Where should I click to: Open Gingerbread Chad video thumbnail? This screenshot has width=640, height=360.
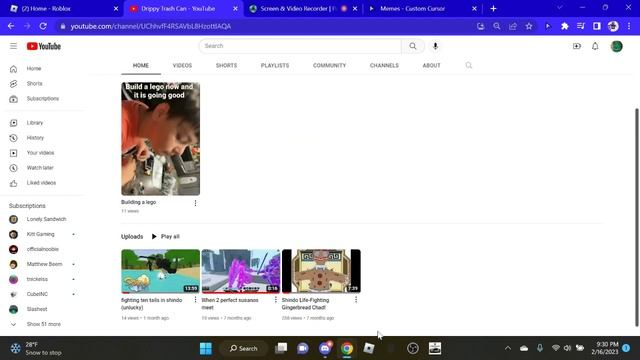[x=321, y=271]
